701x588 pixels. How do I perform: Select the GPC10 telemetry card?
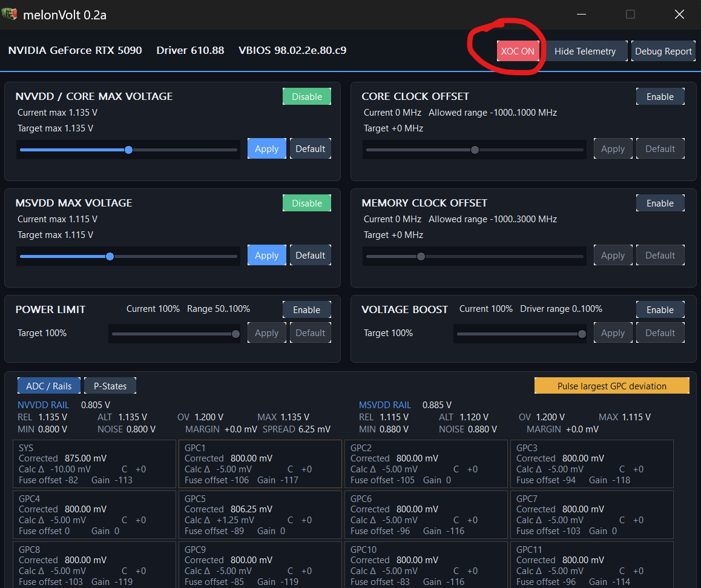(x=426, y=565)
